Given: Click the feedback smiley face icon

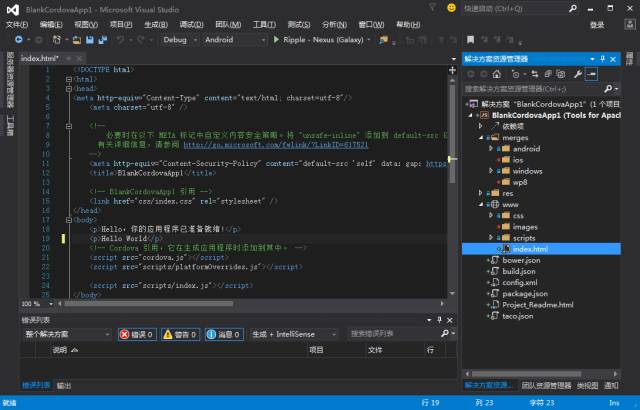Looking at the screenshot, I should 451,8.
